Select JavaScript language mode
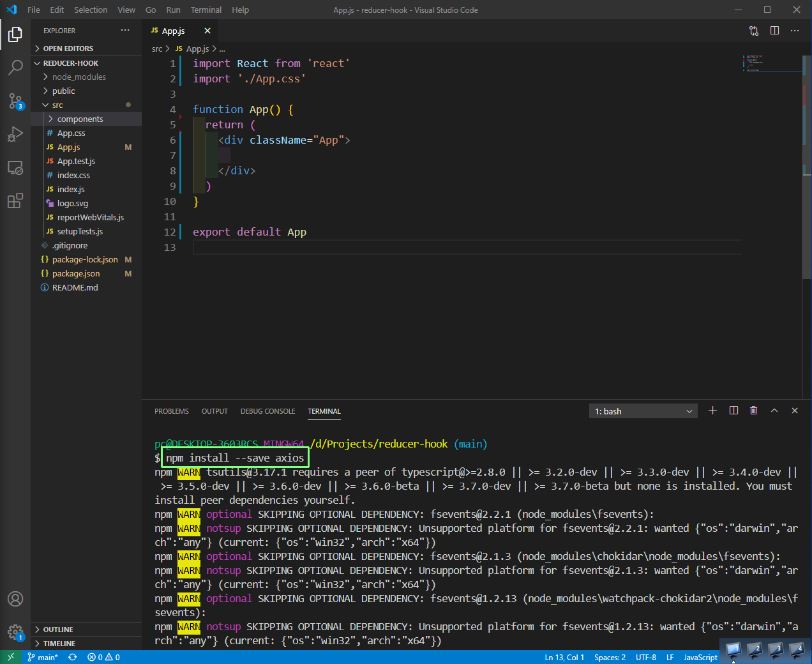 tap(700, 657)
